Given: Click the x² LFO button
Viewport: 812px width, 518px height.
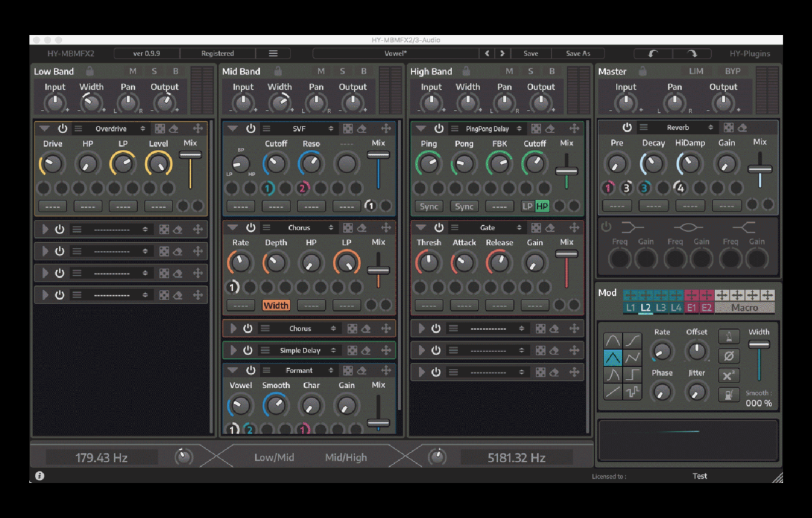Looking at the screenshot, I should 728,376.
